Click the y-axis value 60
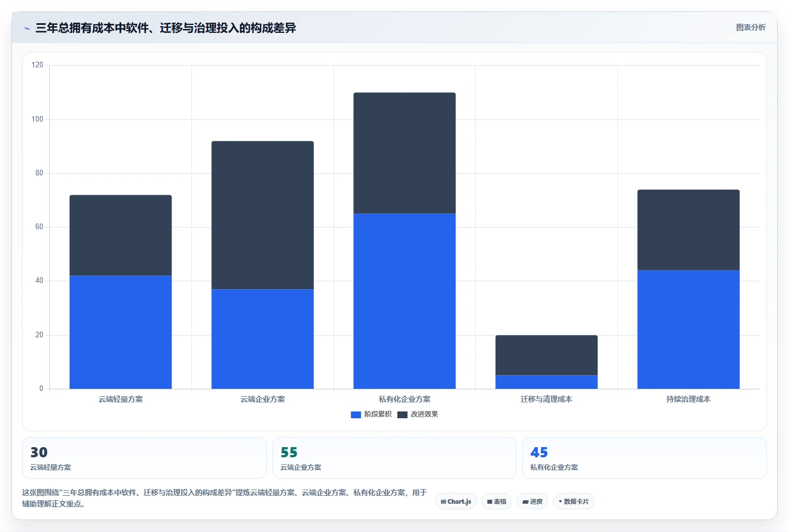The height and width of the screenshot is (532, 789). (39, 227)
